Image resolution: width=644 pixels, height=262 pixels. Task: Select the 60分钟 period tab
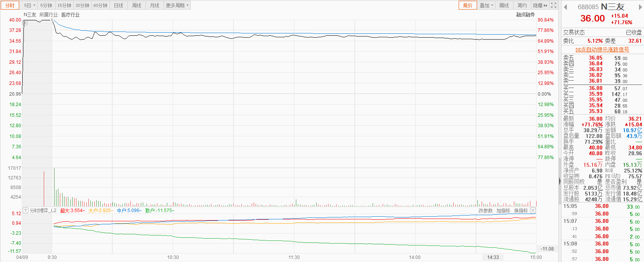point(100,5)
